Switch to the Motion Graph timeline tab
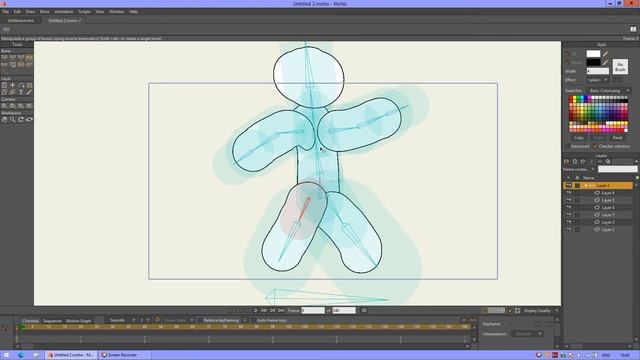This screenshot has height=360, width=640. coord(78,321)
